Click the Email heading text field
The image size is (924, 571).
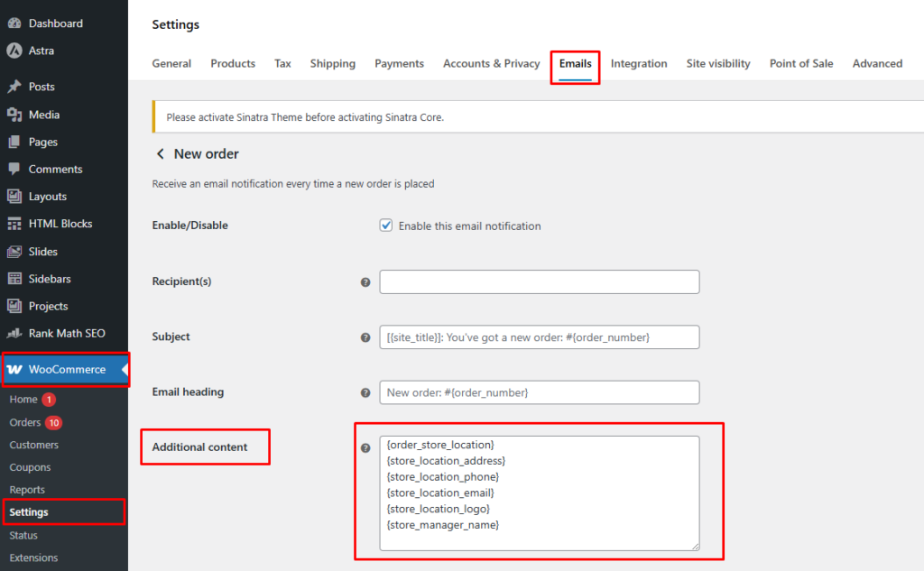[539, 392]
